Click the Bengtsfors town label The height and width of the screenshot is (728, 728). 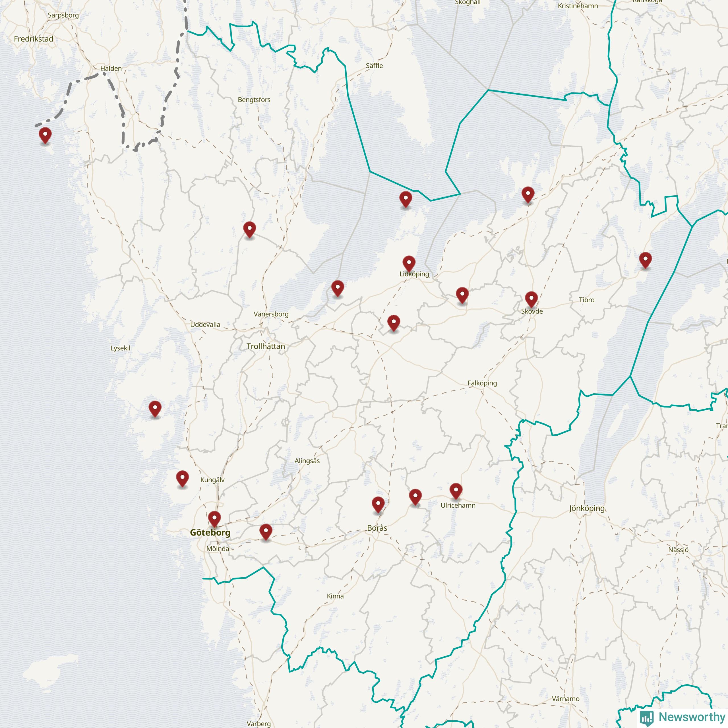(254, 100)
